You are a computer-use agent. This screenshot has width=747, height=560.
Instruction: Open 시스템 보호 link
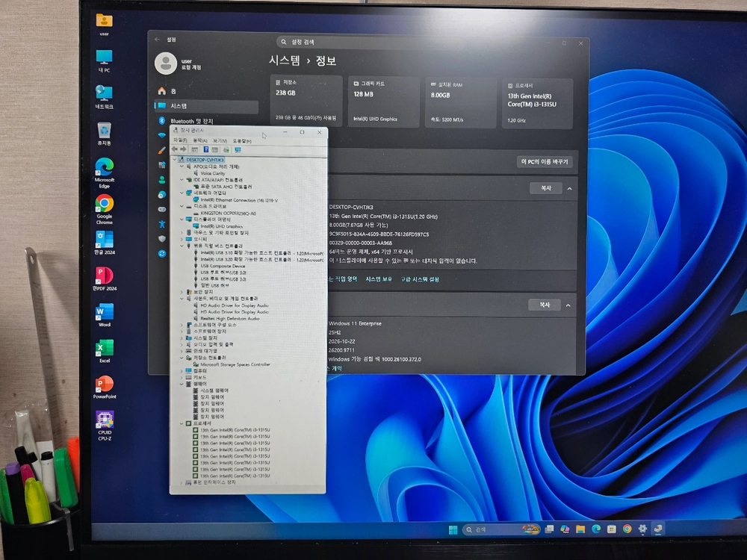[379, 279]
